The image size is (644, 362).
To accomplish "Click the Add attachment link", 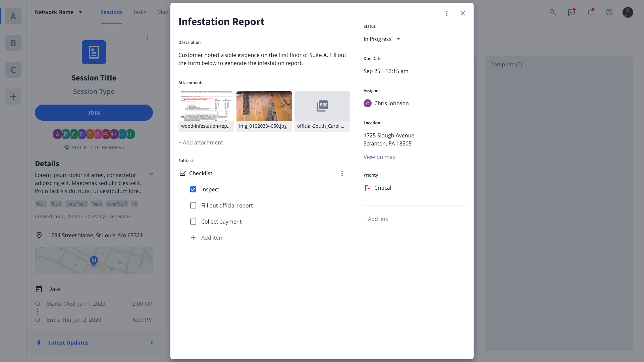I will tap(201, 142).
